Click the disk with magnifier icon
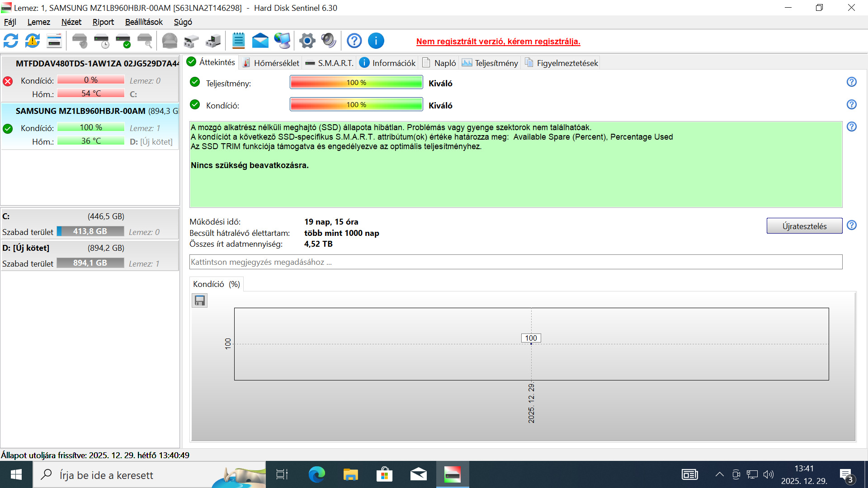 pos(145,41)
